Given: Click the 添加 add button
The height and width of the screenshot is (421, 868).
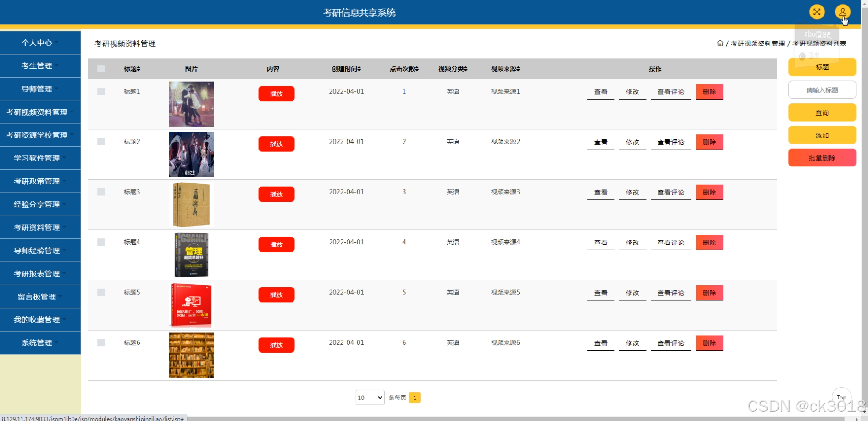Looking at the screenshot, I should coord(822,135).
